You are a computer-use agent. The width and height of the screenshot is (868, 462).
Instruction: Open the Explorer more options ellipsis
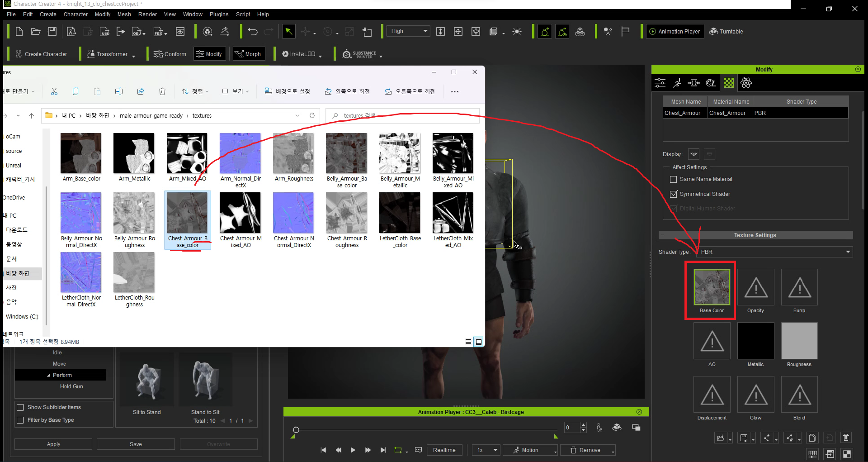click(x=455, y=91)
